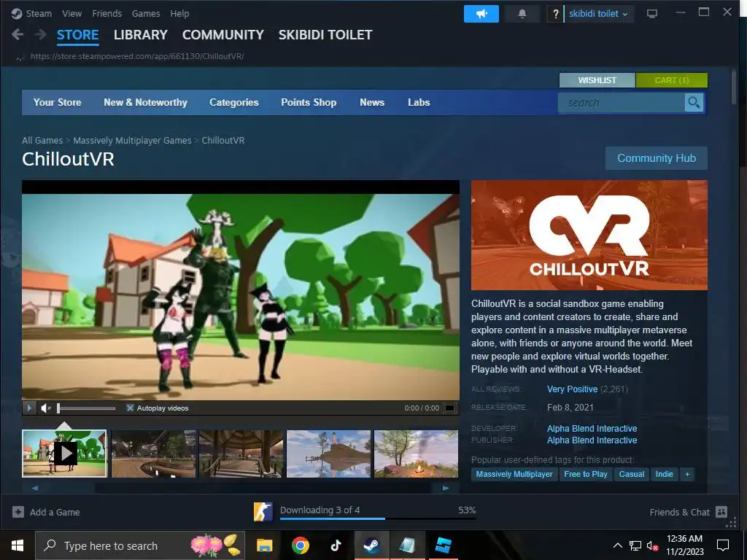Click the thumbnail strip horizontal scrollbar

pyautogui.click(x=239, y=488)
